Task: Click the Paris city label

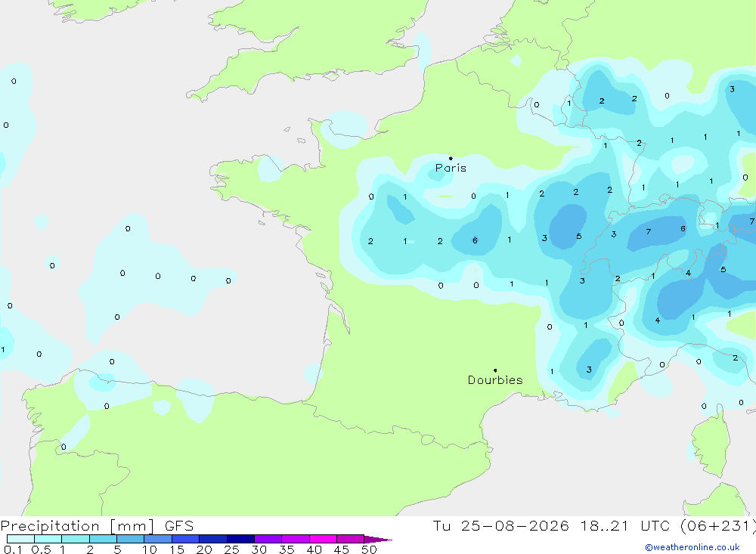Action: pyautogui.click(x=451, y=168)
